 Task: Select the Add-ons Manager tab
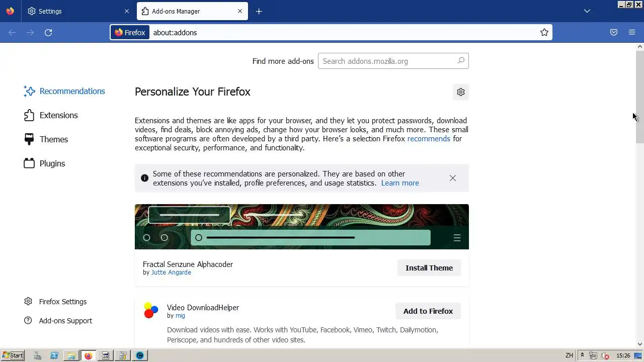[x=192, y=11]
